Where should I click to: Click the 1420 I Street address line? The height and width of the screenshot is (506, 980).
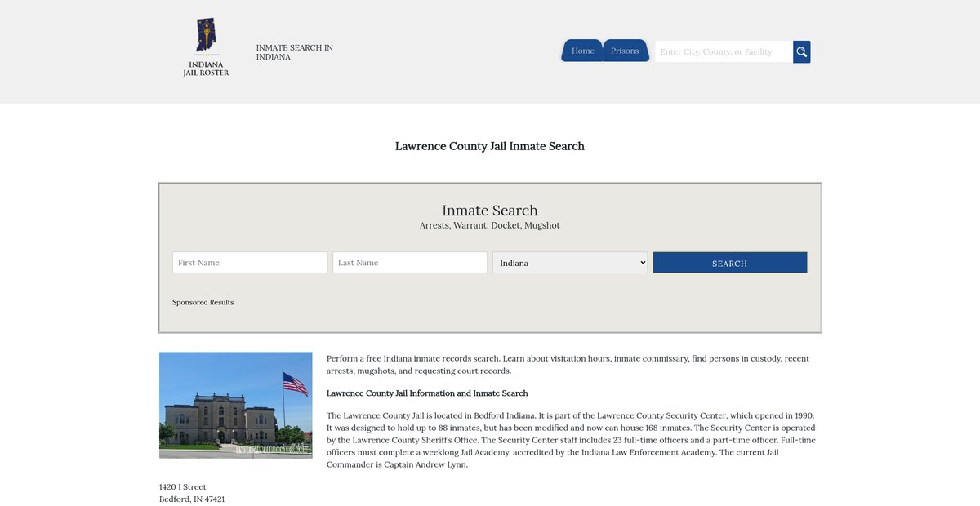[183, 487]
